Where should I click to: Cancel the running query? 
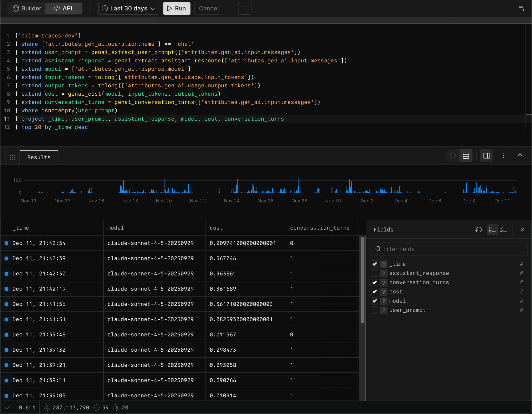[x=209, y=8]
